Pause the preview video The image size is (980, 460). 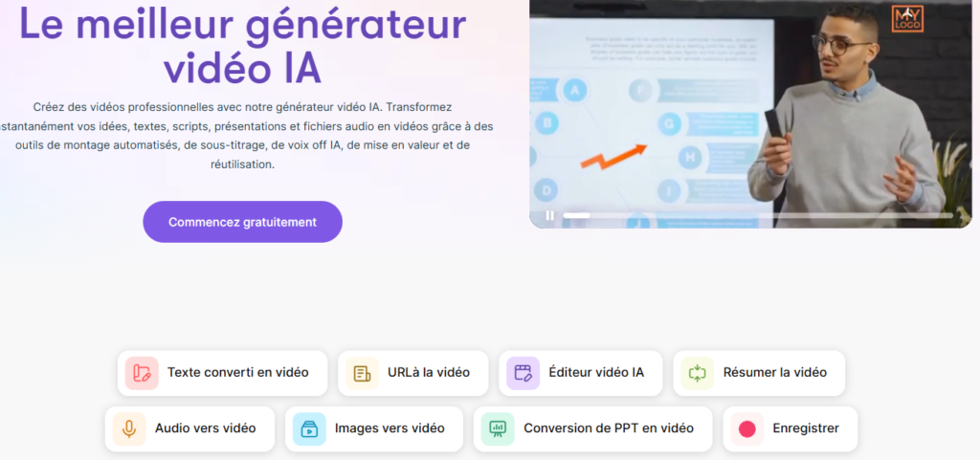click(x=549, y=215)
